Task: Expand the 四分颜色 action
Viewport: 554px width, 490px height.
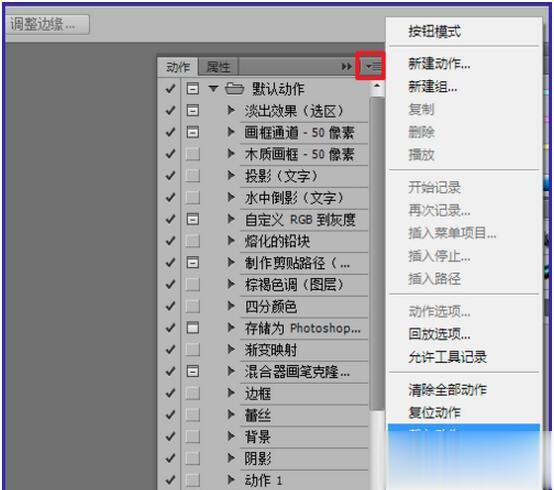Action: coord(231,306)
